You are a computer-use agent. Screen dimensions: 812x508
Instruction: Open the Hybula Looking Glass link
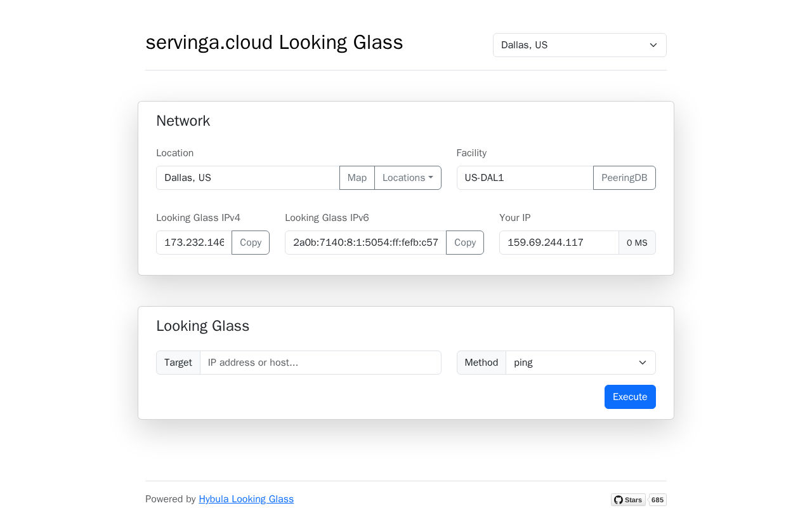246,499
